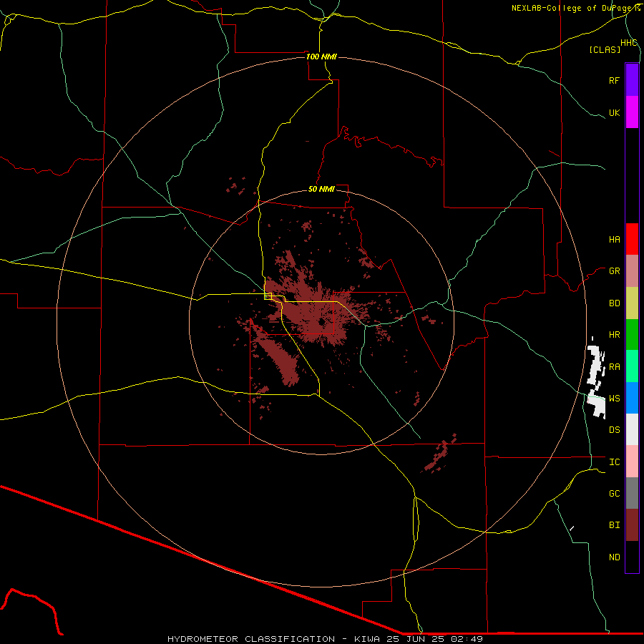This screenshot has height=644, width=644.
Task: Click the "WS" legend label
Action: (x=615, y=399)
